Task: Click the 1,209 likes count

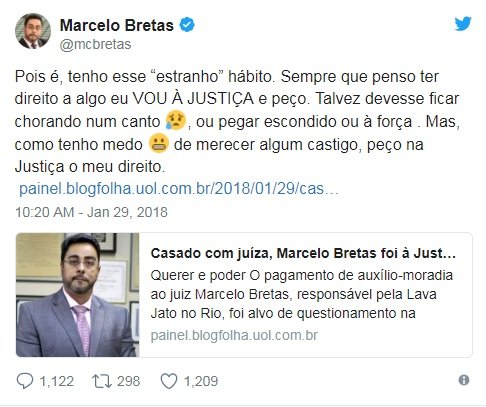Action: point(201,381)
